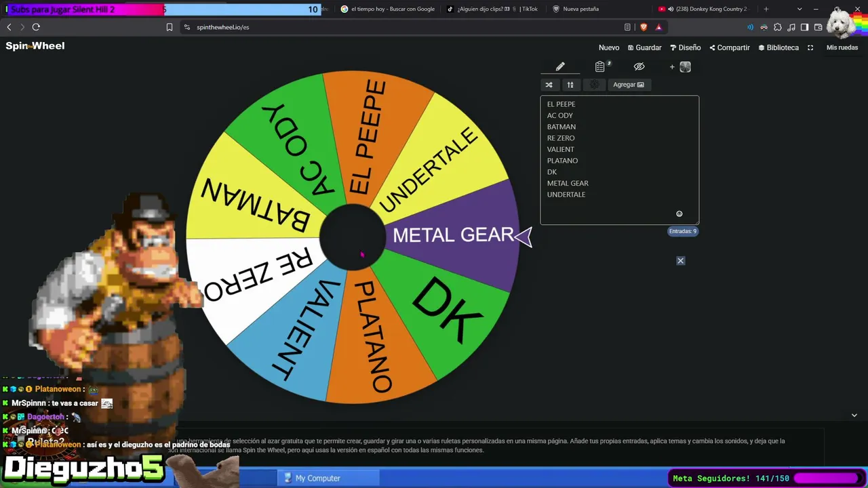Viewport: 868px width, 488px height.
Task: Spin the wheel by clicking center hub
Action: coord(352,237)
